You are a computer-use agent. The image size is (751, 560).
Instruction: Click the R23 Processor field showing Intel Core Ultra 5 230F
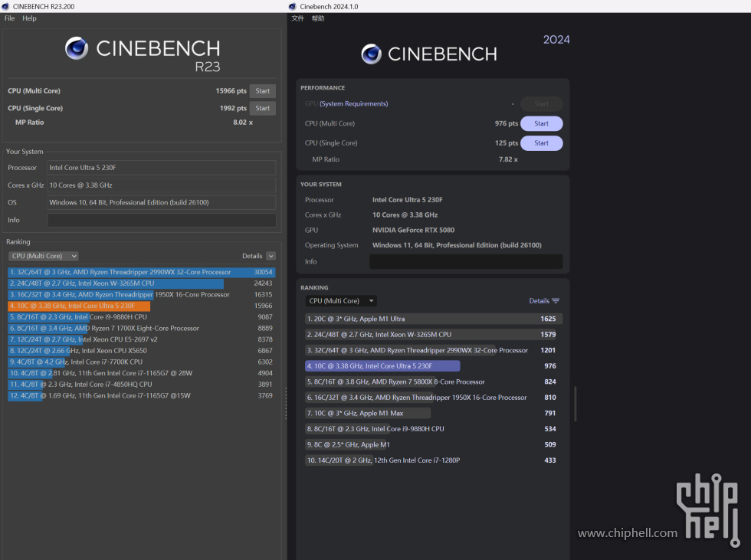(162, 168)
